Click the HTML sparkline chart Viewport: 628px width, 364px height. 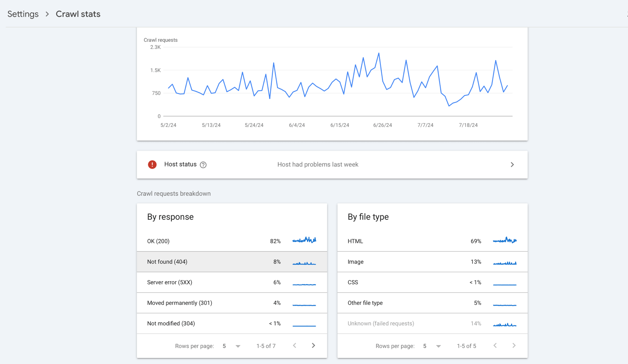coord(505,240)
